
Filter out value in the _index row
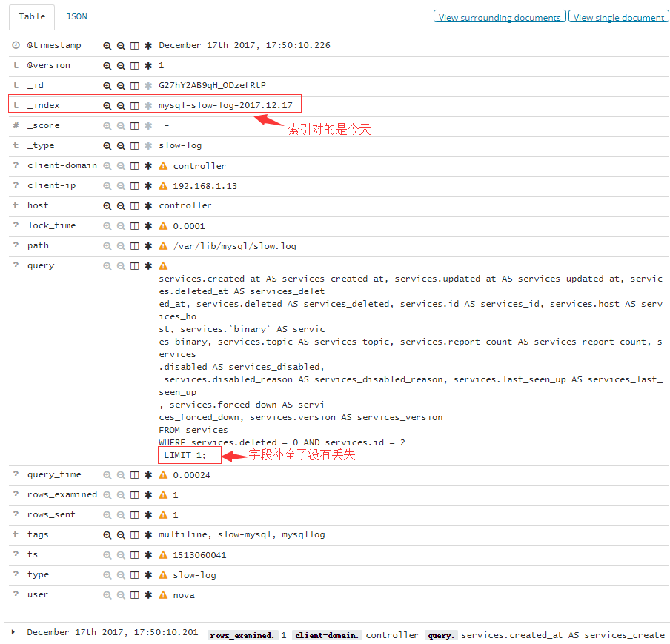[x=121, y=106]
